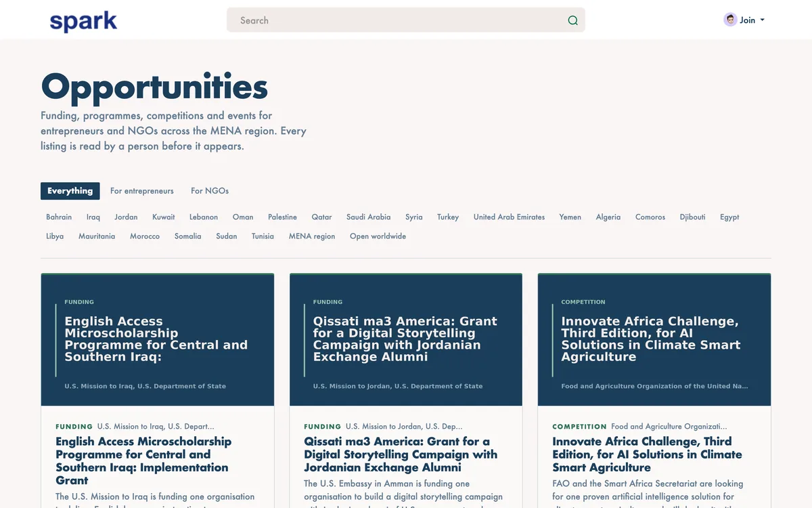
Task: Filter by Saudi Arabia
Action: click(x=369, y=217)
